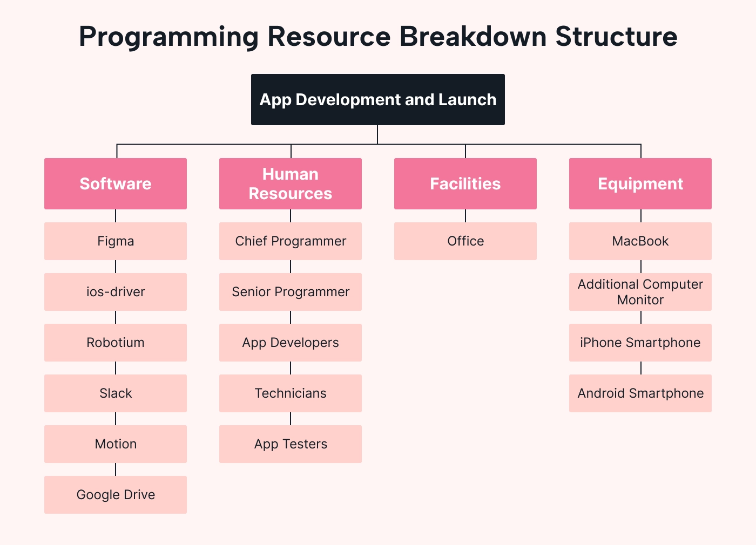Click the Technicians item

coord(291,393)
